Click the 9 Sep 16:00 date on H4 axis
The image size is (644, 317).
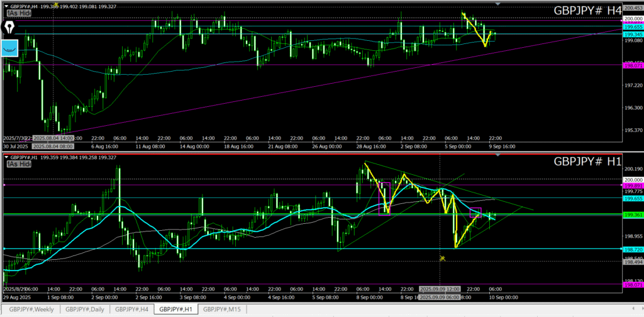point(501,146)
